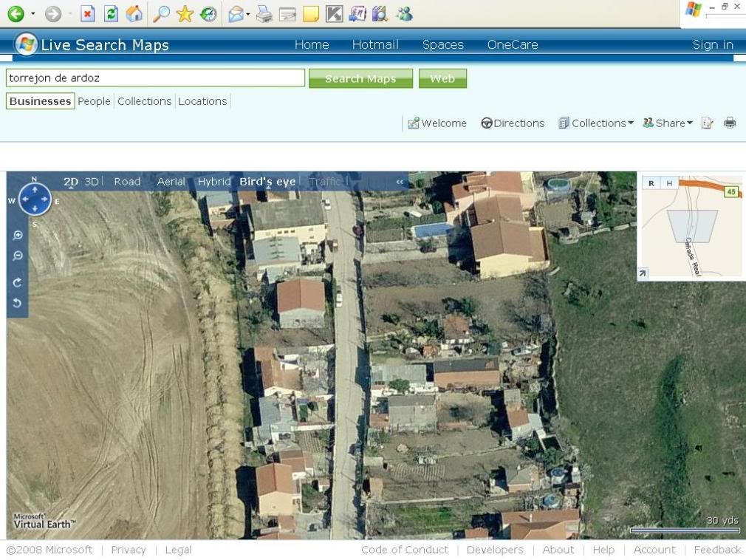Click the map zoom out magnifier
The width and height of the screenshot is (746, 560).
point(18,256)
